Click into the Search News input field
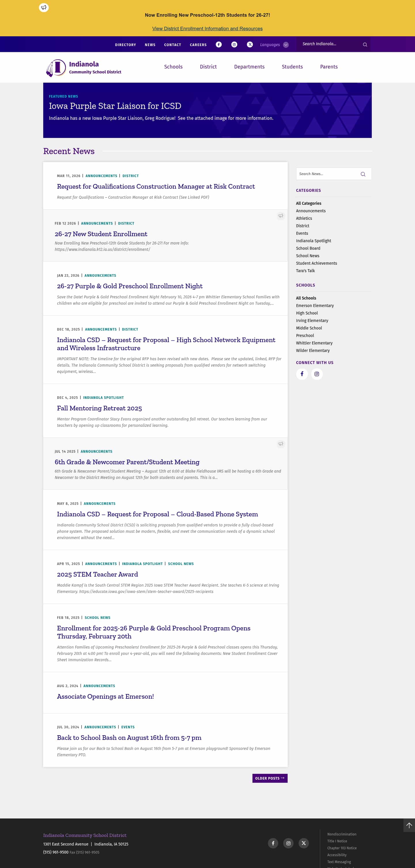Screen dimensions: 415x868 point(327,174)
